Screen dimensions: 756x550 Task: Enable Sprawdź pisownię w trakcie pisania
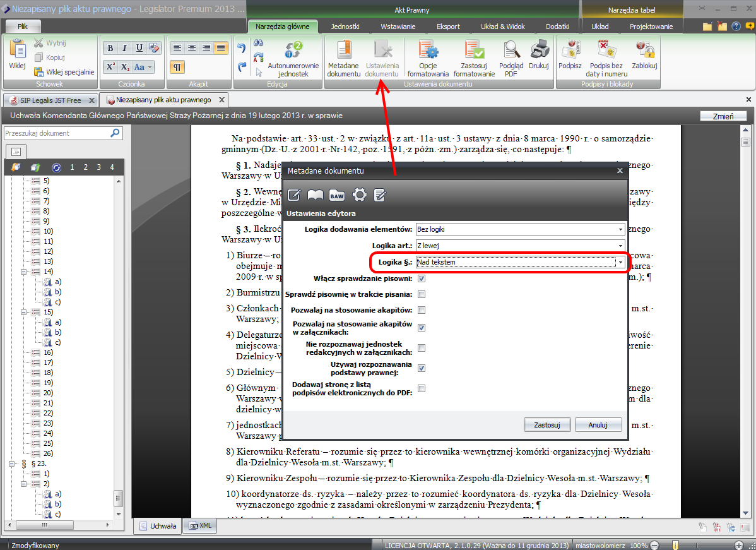[422, 294]
